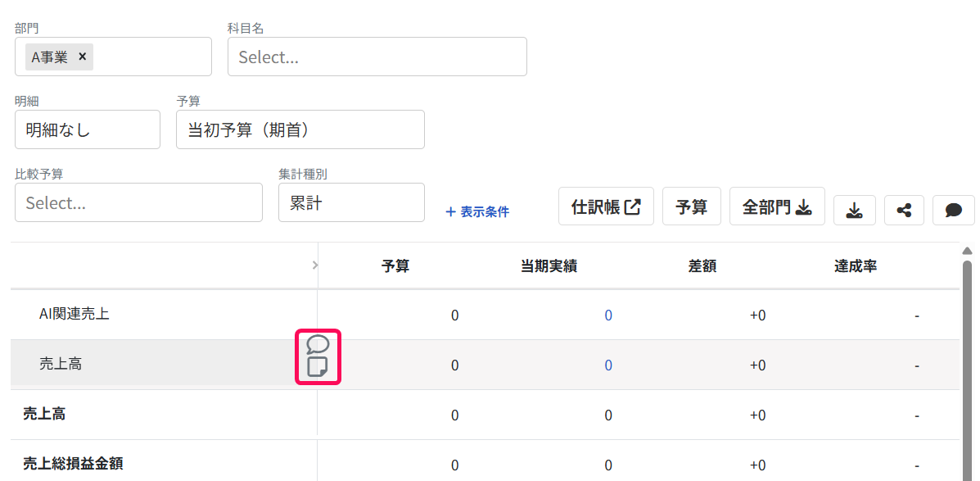Image resolution: width=980 pixels, height=481 pixels.
Task: Click the 表示条件 add link
Action: coord(476,212)
